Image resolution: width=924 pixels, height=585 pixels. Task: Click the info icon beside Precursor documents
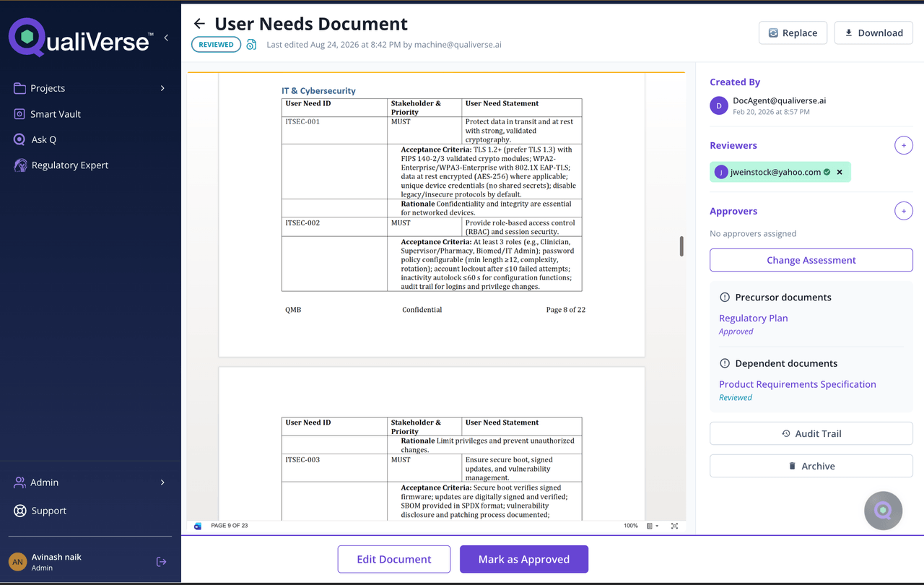(725, 297)
